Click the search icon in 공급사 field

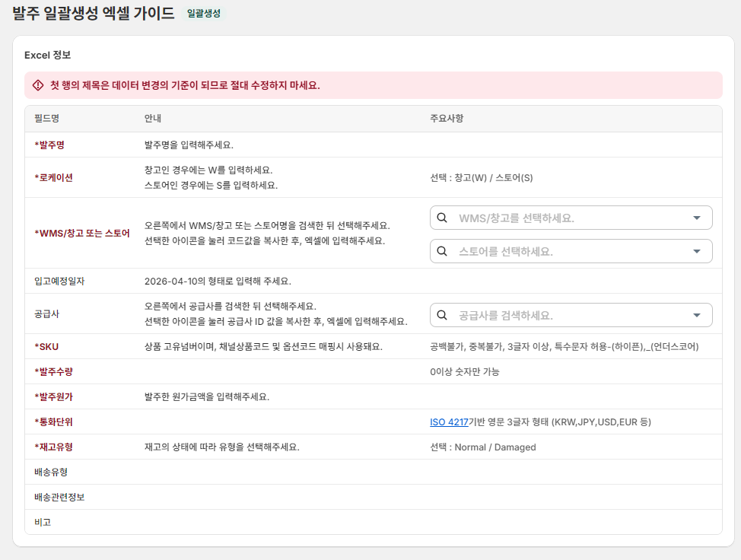click(x=442, y=315)
